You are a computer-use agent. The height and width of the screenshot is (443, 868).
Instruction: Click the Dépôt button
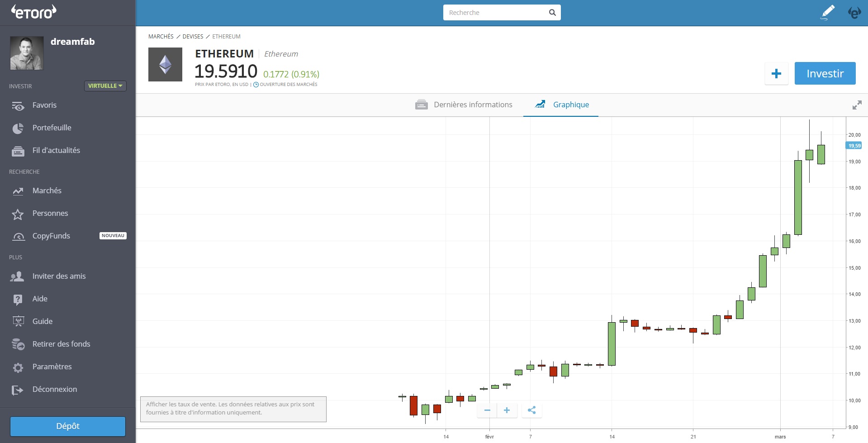coord(68,426)
